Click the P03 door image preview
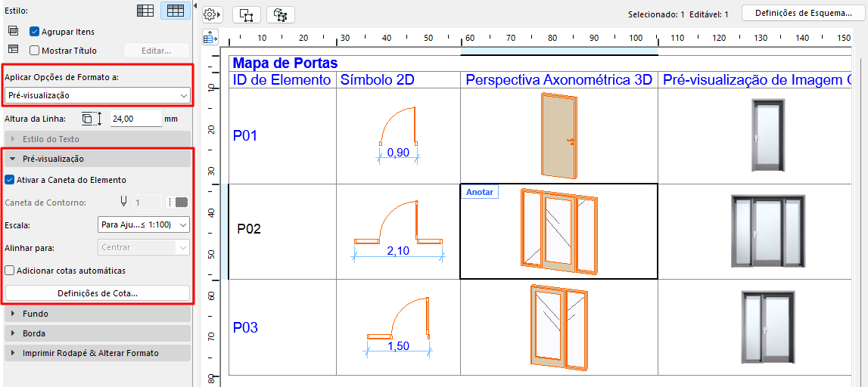The image size is (868, 387). click(768, 327)
